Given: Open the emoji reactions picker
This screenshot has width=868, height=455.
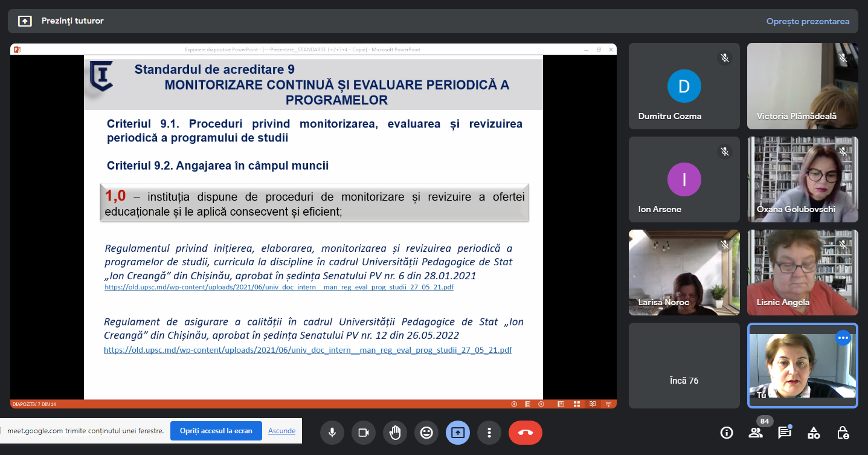Looking at the screenshot, I should (426, 433).
